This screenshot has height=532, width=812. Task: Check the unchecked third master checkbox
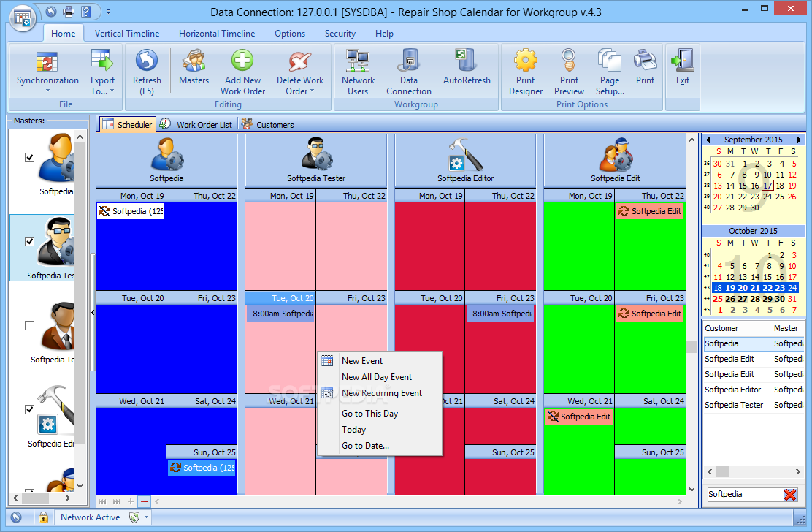pyautogui.click(x=29, y=325)
